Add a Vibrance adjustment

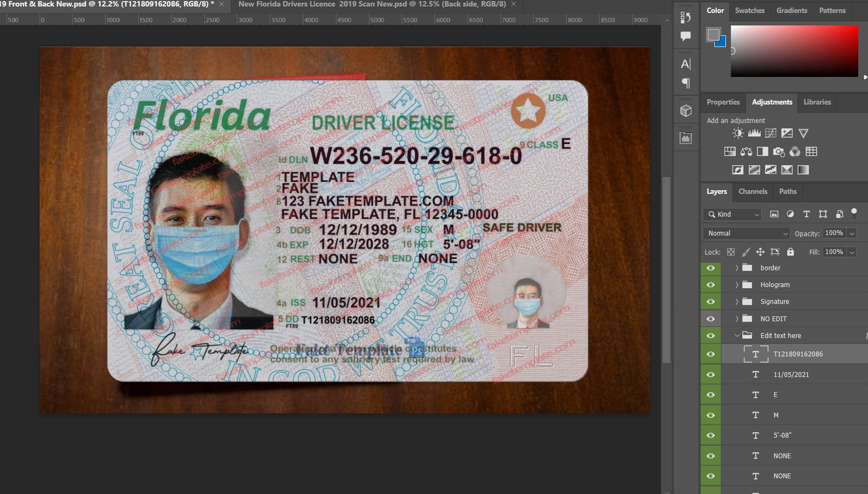pyautogui.click(x=803, y=133)
